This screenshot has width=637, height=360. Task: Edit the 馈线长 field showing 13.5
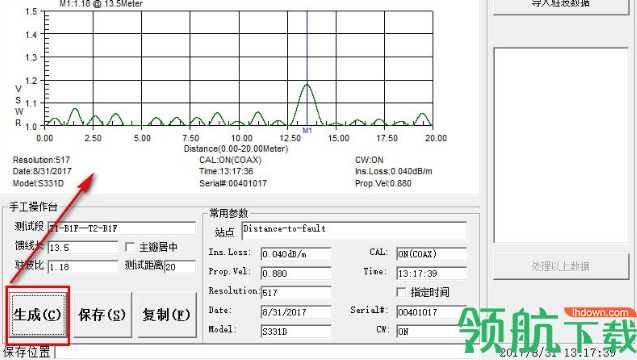click(83, 247)
